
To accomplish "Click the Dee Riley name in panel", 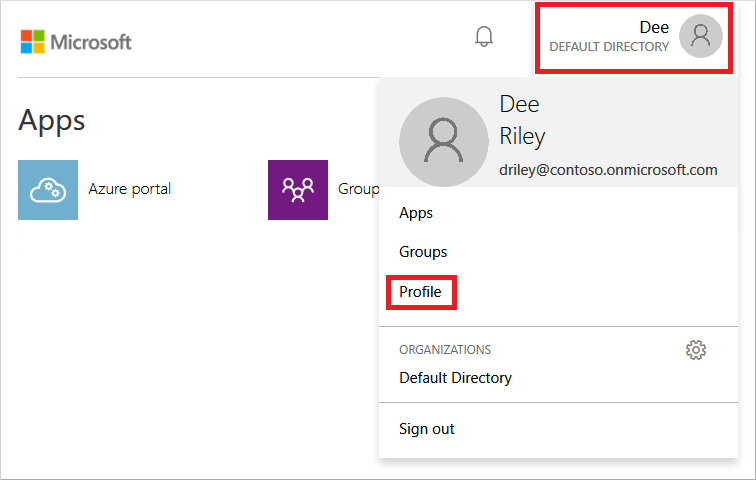I will (x=522, y=120).
